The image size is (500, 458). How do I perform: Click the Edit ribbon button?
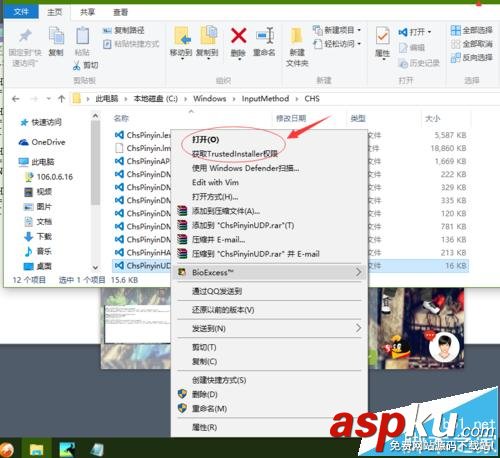412,48
